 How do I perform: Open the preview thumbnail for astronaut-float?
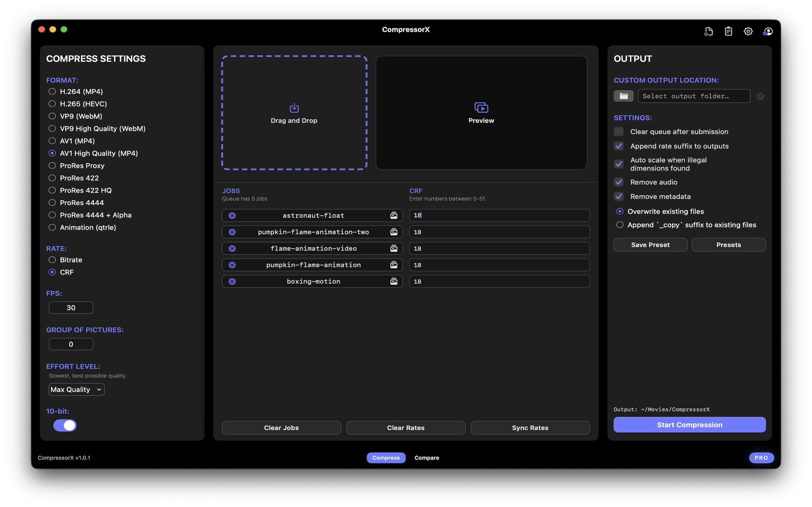394,215
